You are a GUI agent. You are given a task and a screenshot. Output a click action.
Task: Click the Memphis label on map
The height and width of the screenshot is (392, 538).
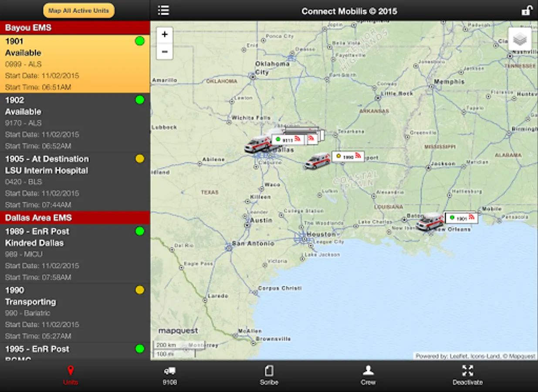[x=449, y=81]
